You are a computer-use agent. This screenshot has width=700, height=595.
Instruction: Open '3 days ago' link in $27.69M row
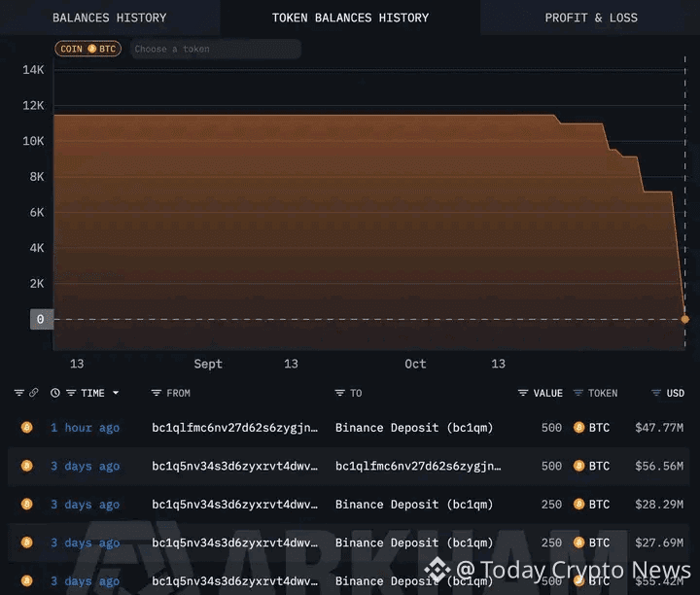(85, 542)
